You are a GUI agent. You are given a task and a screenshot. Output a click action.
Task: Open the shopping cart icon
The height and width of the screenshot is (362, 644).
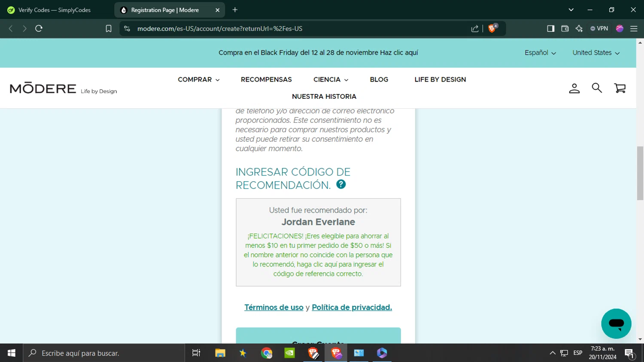pyautogui.click(x=620, y=88)
